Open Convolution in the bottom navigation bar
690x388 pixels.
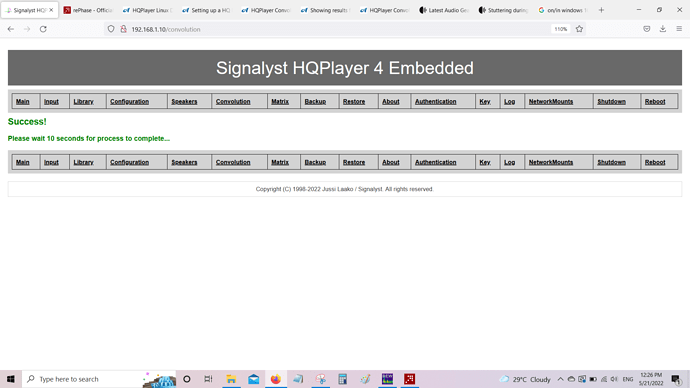(233, 162)
